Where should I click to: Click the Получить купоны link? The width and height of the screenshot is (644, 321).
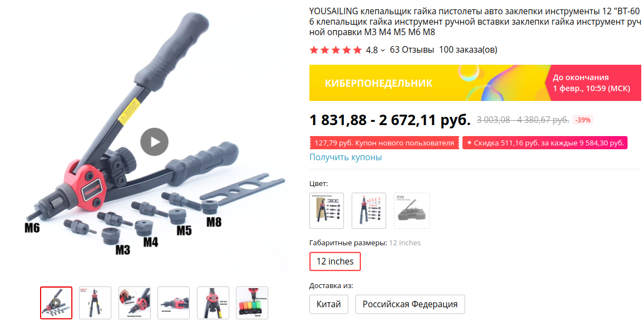click(x=346, y=157)
